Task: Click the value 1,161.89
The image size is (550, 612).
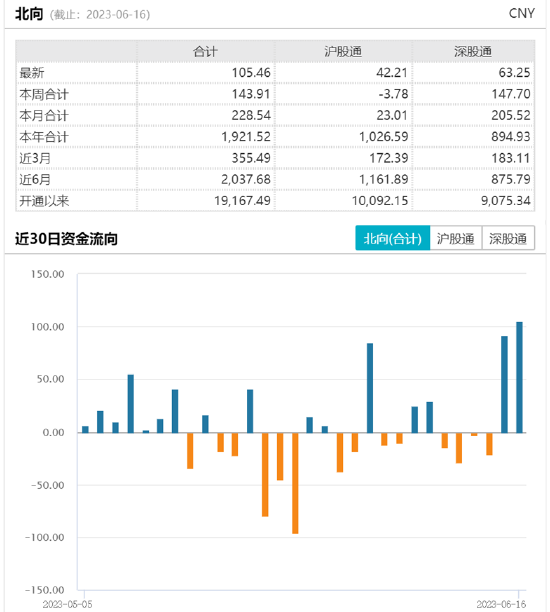Action: coord(384,180)
